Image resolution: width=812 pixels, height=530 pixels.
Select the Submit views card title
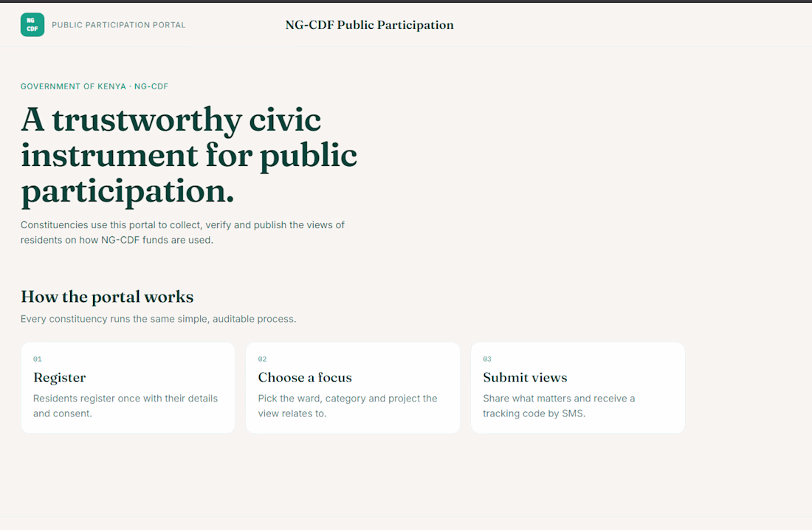pos(525,378)
